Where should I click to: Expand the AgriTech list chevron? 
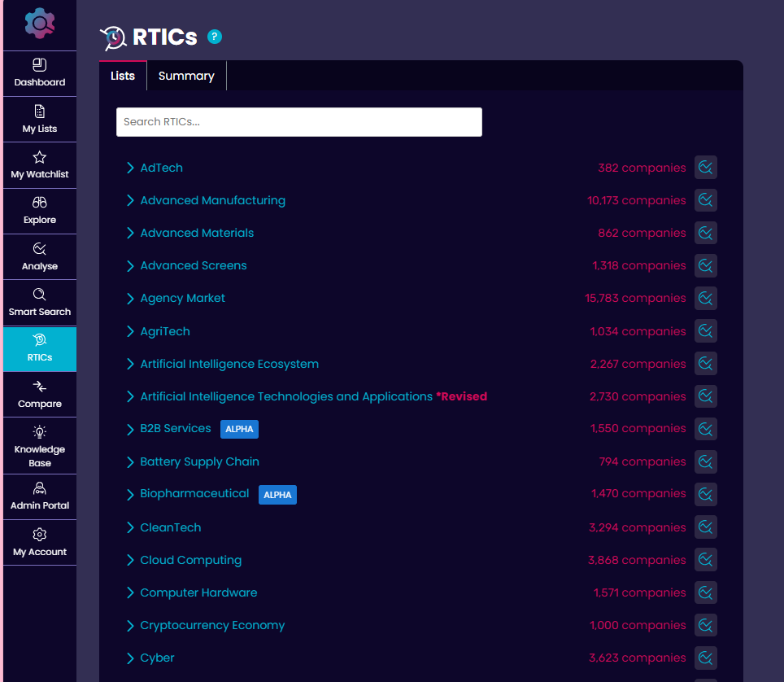(x=130, y=331)
